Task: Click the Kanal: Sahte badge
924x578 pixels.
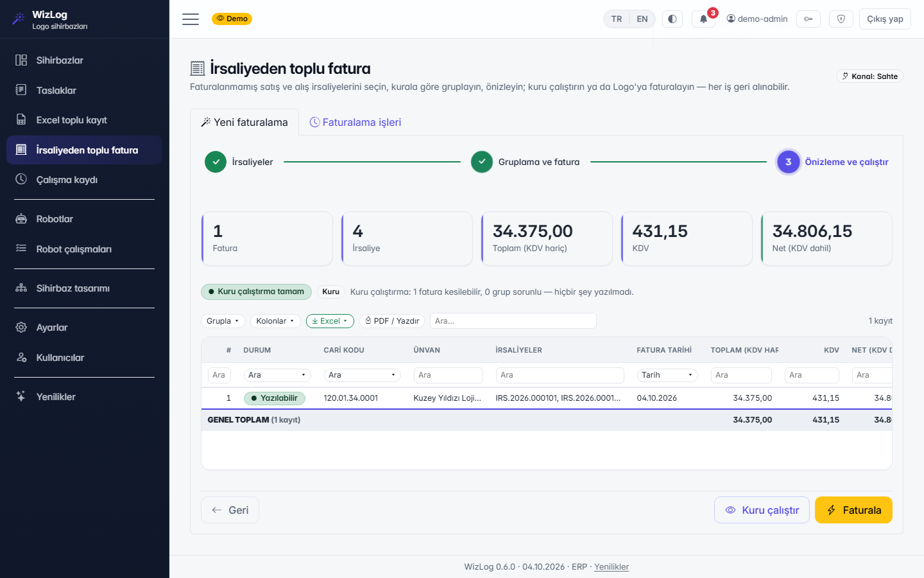Action: click(870, 76)
